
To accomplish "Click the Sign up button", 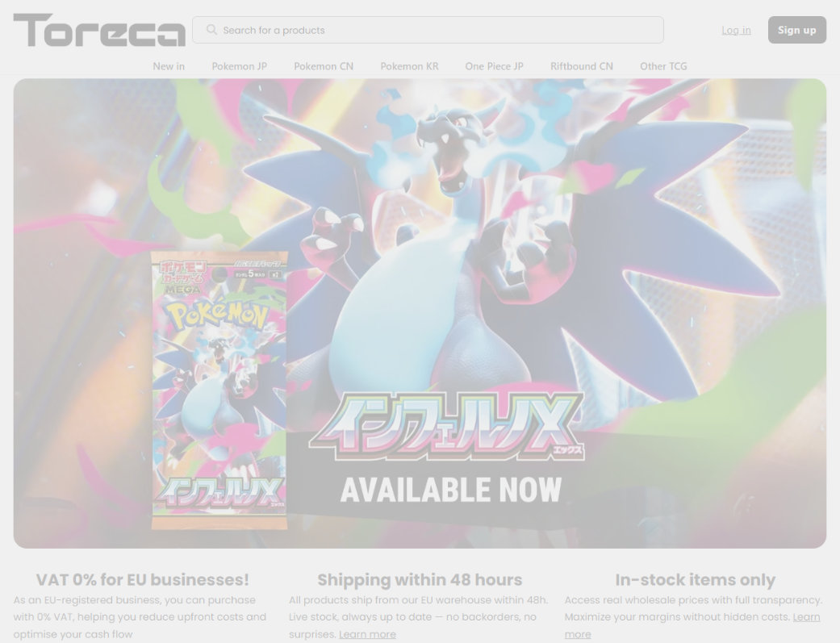I will pos(796,30).
